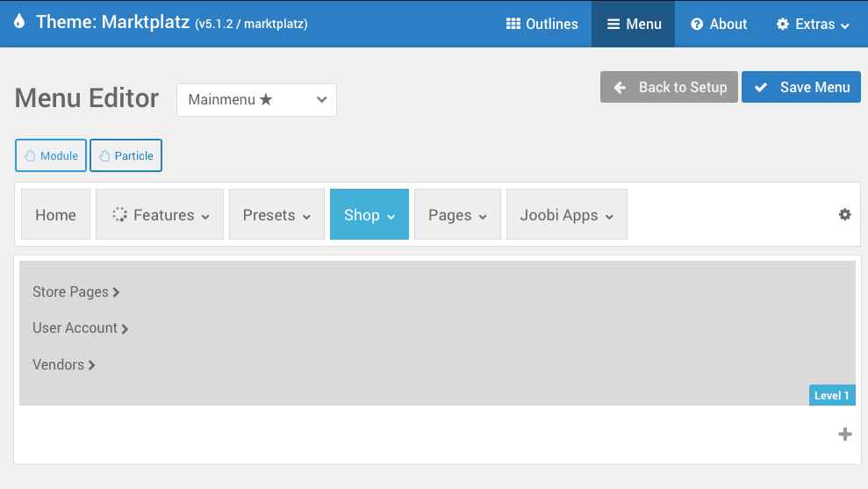This screenshot has width=868, height=489.
Task: Switch to the Menu tab
Action: pyautogui.click(x=634, y=24)
